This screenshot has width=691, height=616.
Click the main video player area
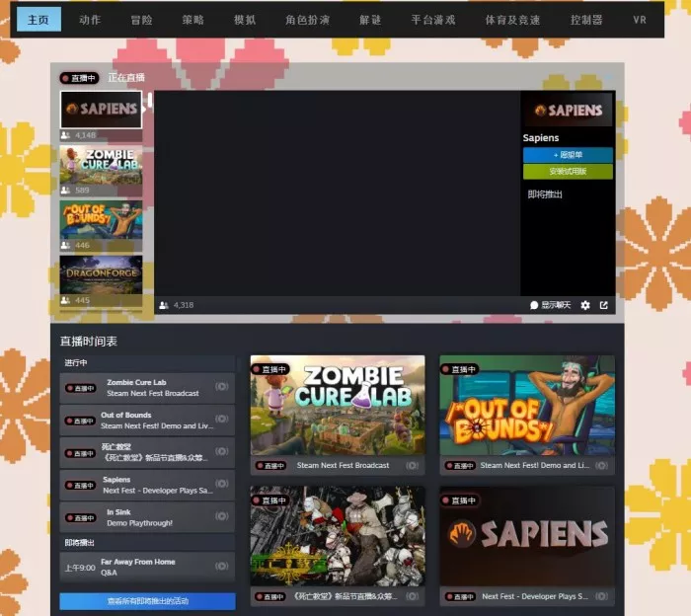coord(338,193)
